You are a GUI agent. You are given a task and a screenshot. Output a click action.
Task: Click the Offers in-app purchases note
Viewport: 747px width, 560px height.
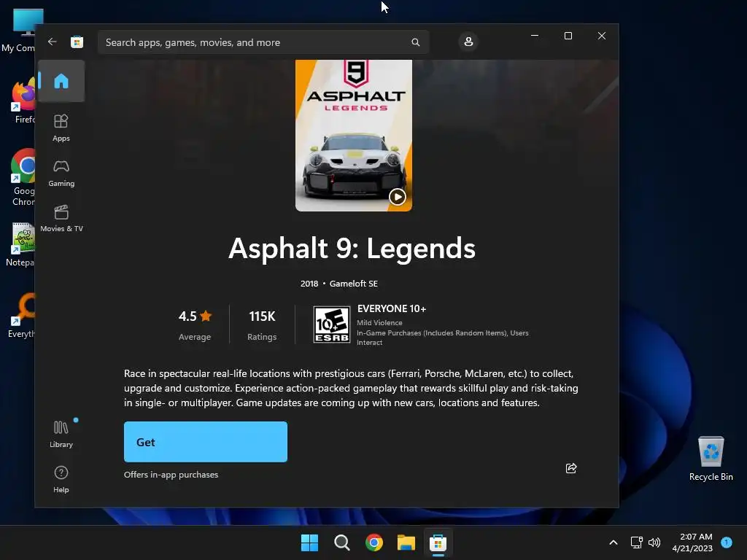(171, 474)
